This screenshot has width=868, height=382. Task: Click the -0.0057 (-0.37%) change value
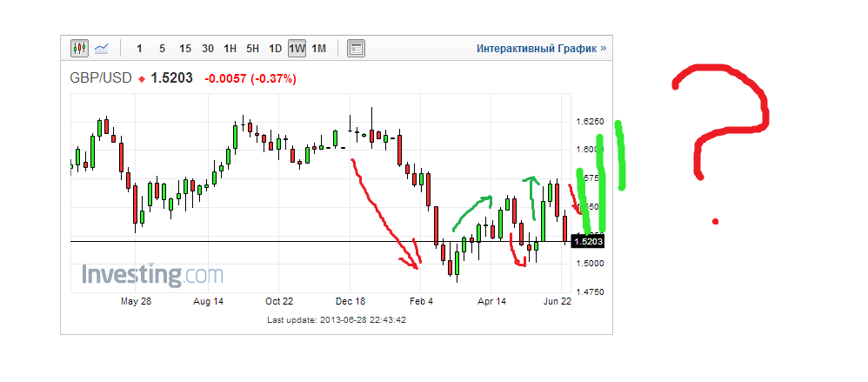tap(250, 79)
